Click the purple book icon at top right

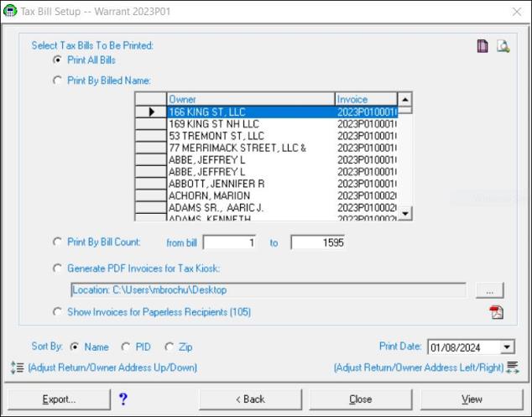coord(482,46)
